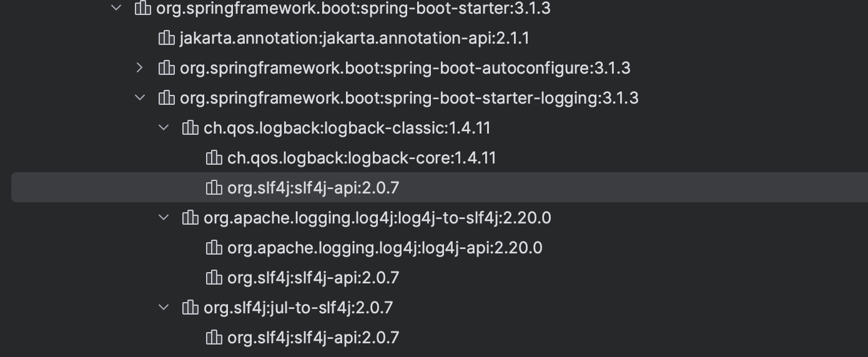Select org.apache.logging.log4j:log4j-api:2.20.0
This screenshot has height=357, width=868.
pyautogui.click(x=385, y=248)
